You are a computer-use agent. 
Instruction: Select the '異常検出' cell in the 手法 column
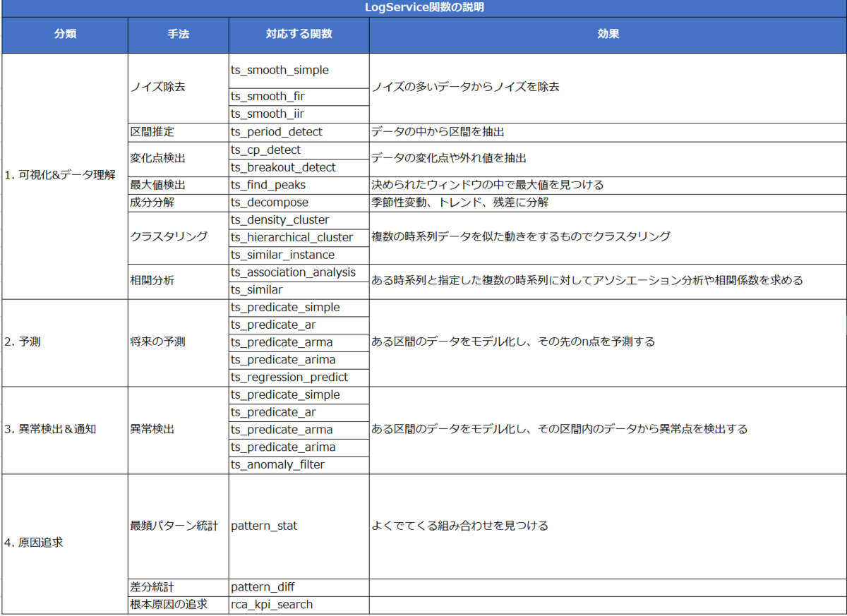pos(178,430)
